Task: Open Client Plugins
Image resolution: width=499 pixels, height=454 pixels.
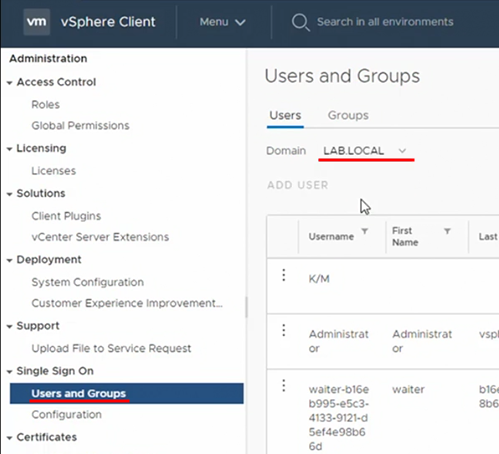Action: click(x=66, y=216)
